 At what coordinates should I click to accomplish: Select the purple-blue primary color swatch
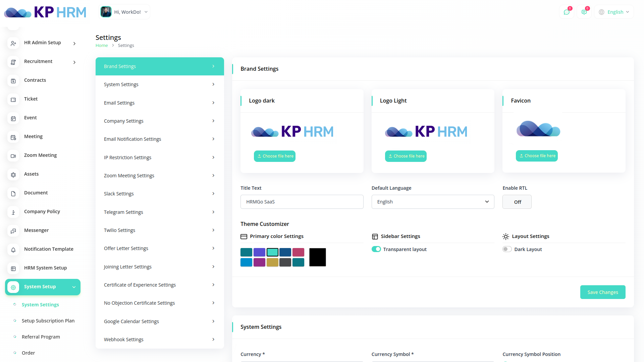[259, 252]
